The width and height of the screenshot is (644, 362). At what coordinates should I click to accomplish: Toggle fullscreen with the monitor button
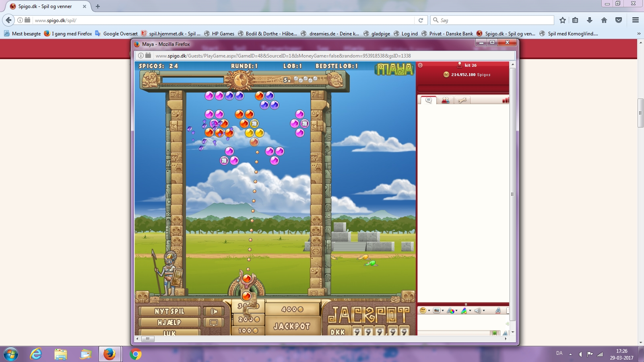tap(214, 323)
